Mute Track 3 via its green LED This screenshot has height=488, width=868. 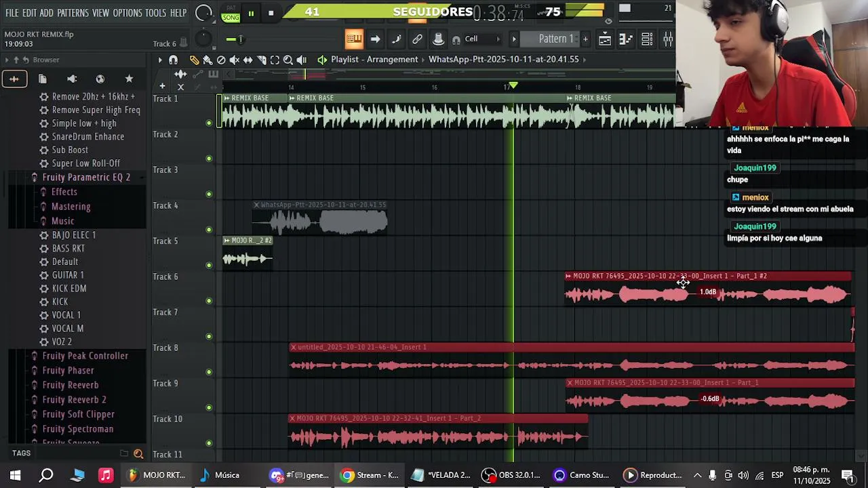(x=209, y=194)
